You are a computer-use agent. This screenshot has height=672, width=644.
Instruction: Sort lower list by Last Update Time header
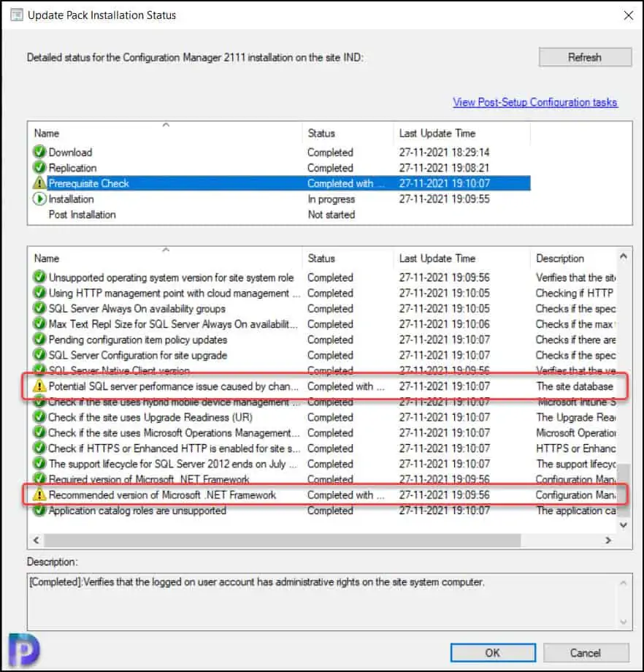[461, 259]
